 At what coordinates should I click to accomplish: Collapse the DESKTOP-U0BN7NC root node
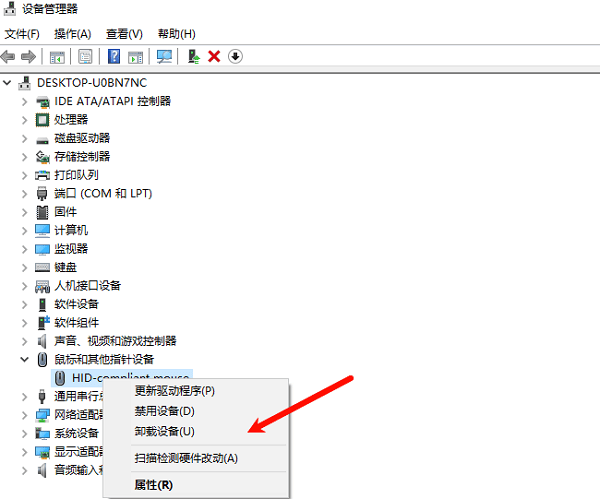click(10, 82)
